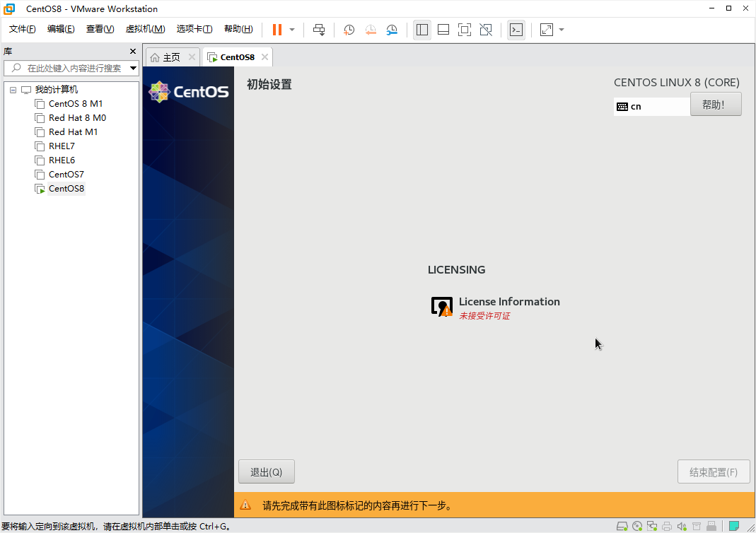Screen dimensions: 756x533
Task: Select 我的计算机 in the library tree
Action: pos(56,90)
